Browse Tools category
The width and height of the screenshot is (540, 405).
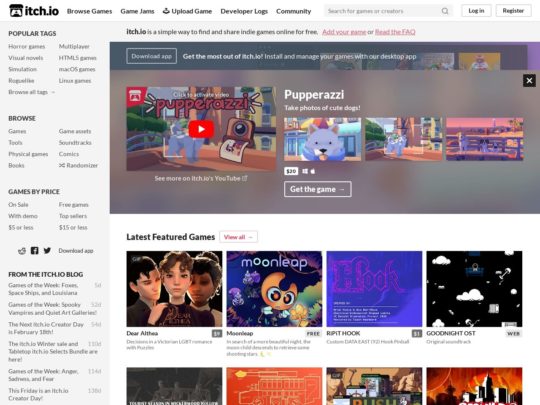click(x=15, y=143)
